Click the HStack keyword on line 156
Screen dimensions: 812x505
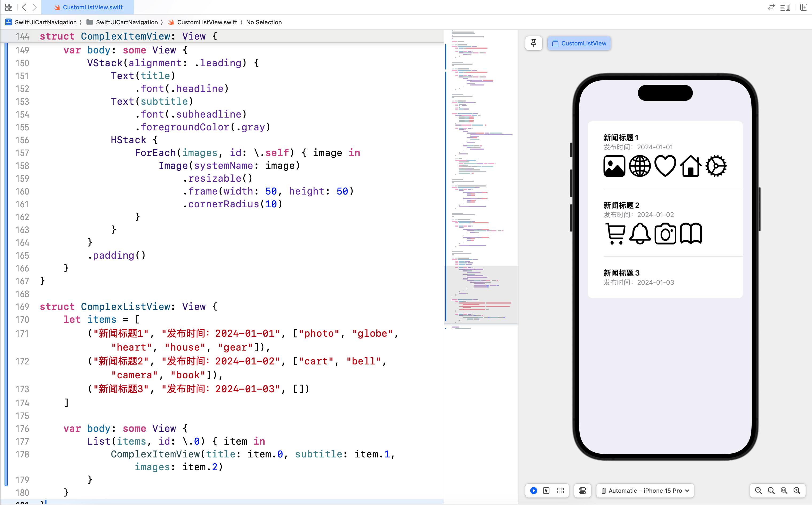(128, 140)
